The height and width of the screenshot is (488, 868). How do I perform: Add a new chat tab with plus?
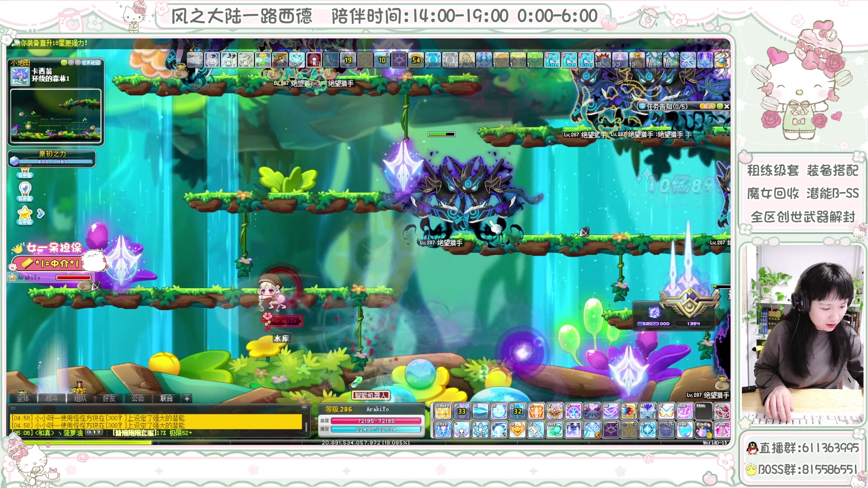pos(187,399)
